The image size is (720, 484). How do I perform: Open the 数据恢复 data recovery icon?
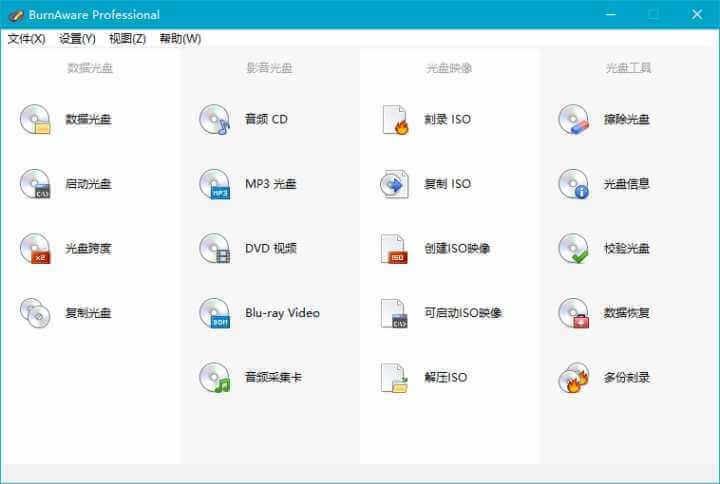[x=574, y=313]
